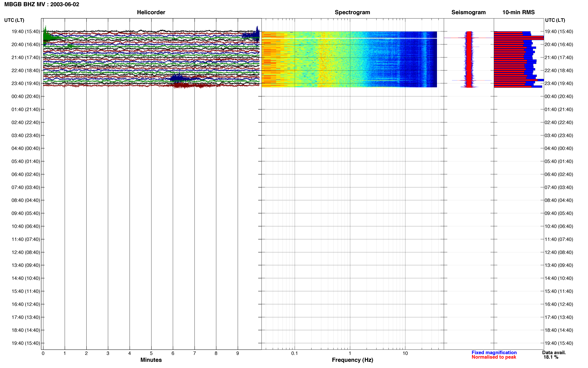Click the Helicorder panel title
This screenshot has height=368, width=588.
coord(151,12)
